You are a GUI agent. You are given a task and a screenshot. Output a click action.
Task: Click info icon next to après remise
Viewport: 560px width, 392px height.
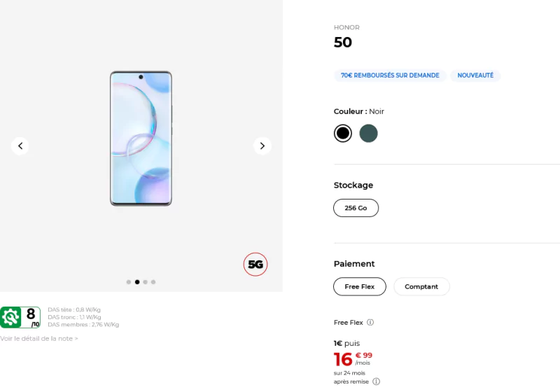pyautogui.click(x=376, y=381)
